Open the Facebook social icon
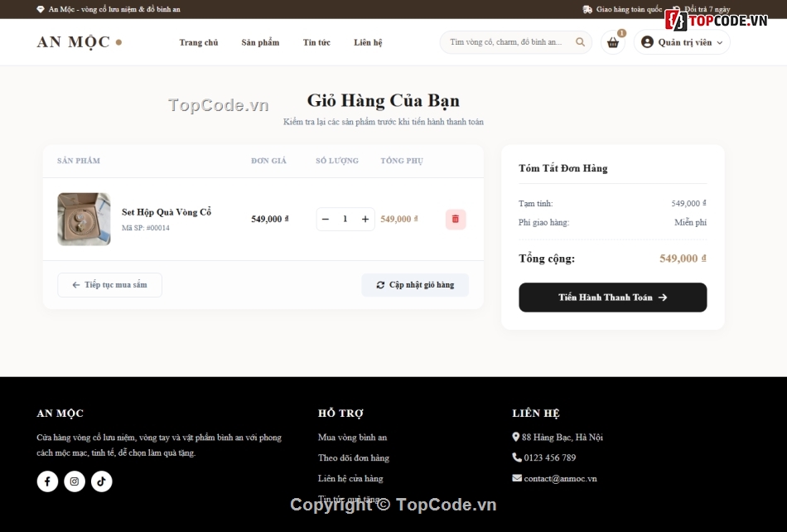 48,481
